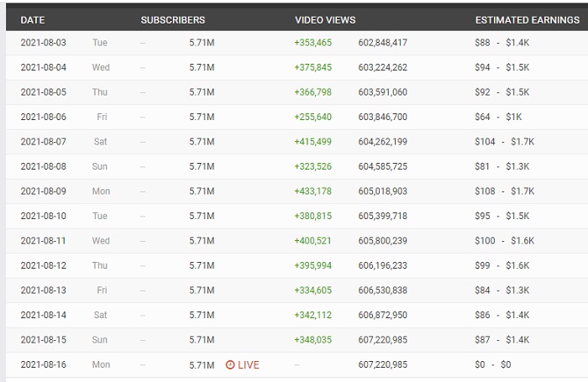Click the ESTIMATED EARNINGS column header
The height and width of the screenshot is (382, 588).
coord(527,19)
